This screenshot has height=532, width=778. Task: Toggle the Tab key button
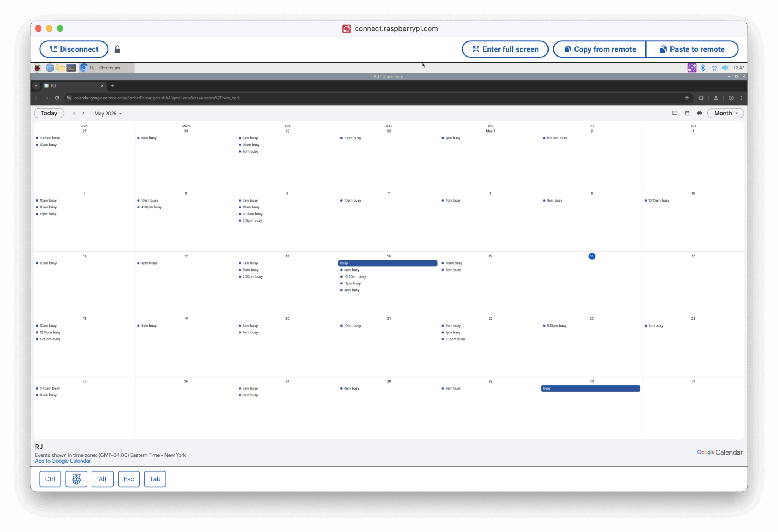click(x=155, y=479)
